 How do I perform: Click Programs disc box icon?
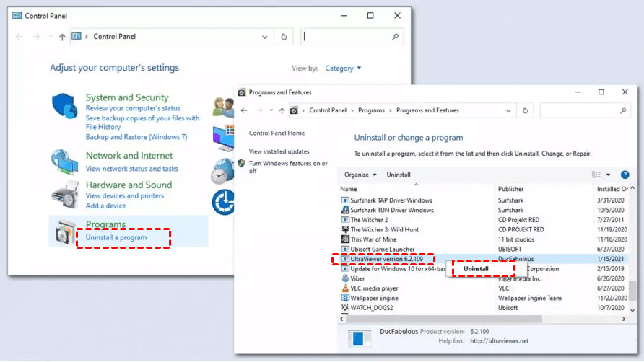tap(66, 232)
